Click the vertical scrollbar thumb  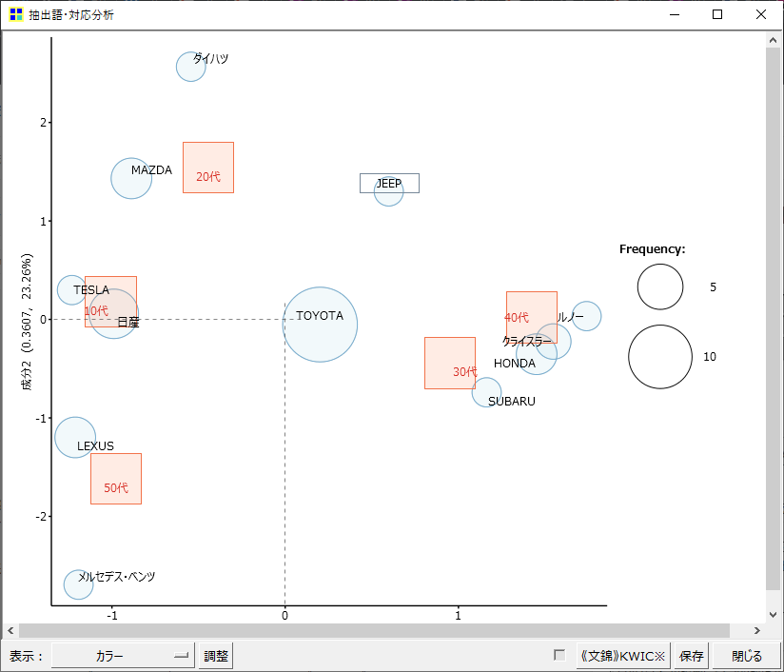773,319
